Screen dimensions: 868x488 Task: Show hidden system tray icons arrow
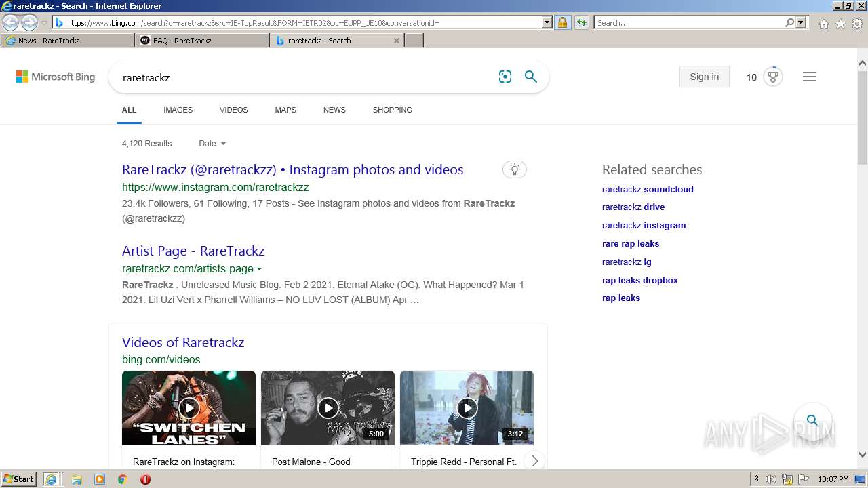coord(756,479)
